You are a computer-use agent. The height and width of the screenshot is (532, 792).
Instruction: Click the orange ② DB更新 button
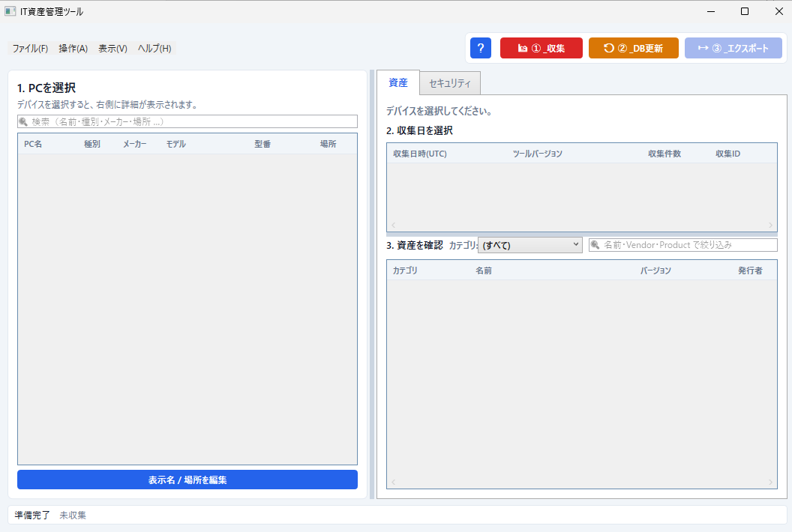pos(633,48)
